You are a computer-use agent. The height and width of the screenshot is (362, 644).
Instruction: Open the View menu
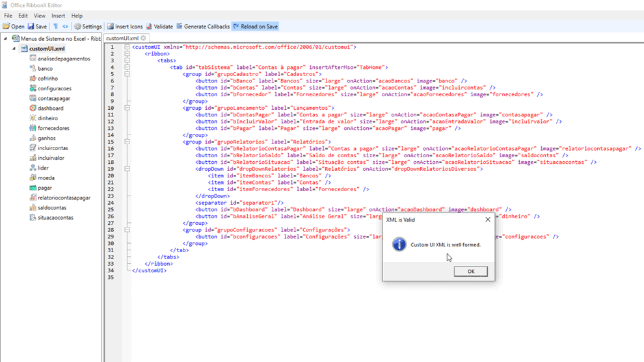[40, 16]
